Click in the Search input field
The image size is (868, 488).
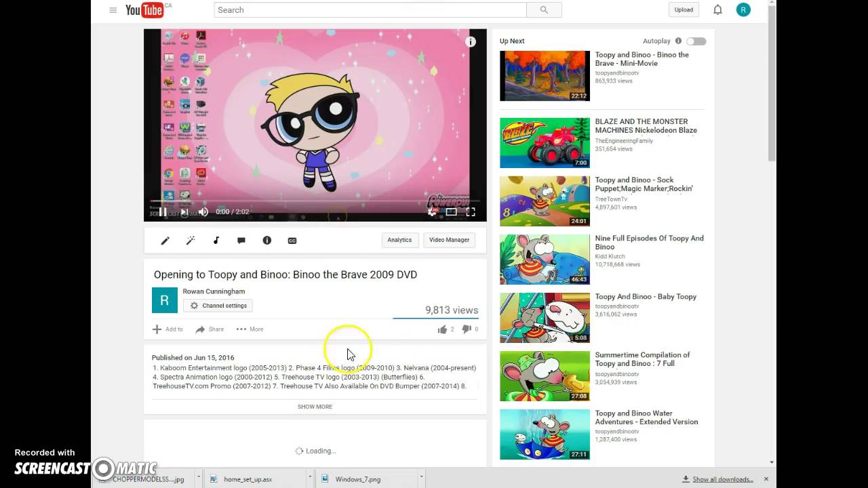[x=370, y=9]
